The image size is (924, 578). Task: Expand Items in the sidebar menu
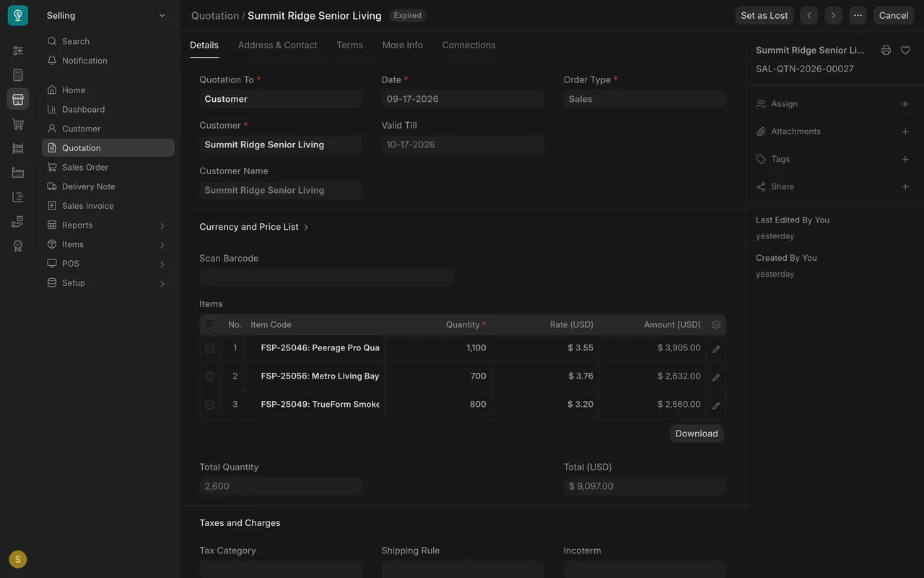click(108, 244)
